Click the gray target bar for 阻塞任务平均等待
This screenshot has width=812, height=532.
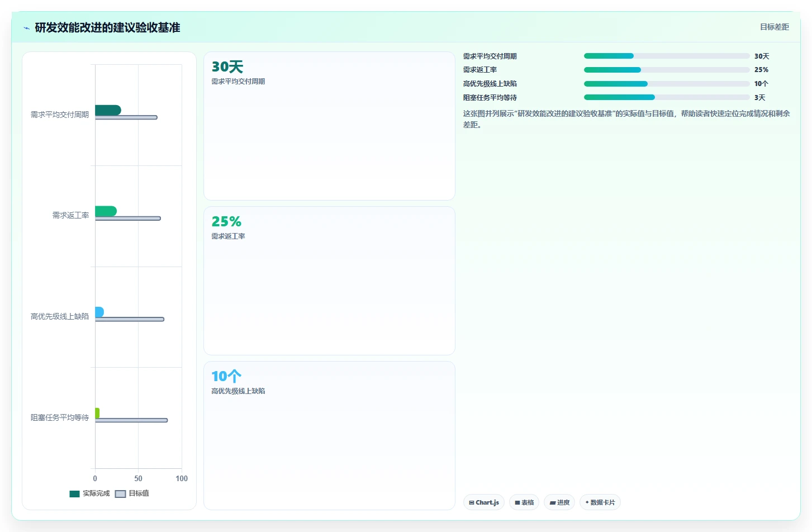point(131,420)
